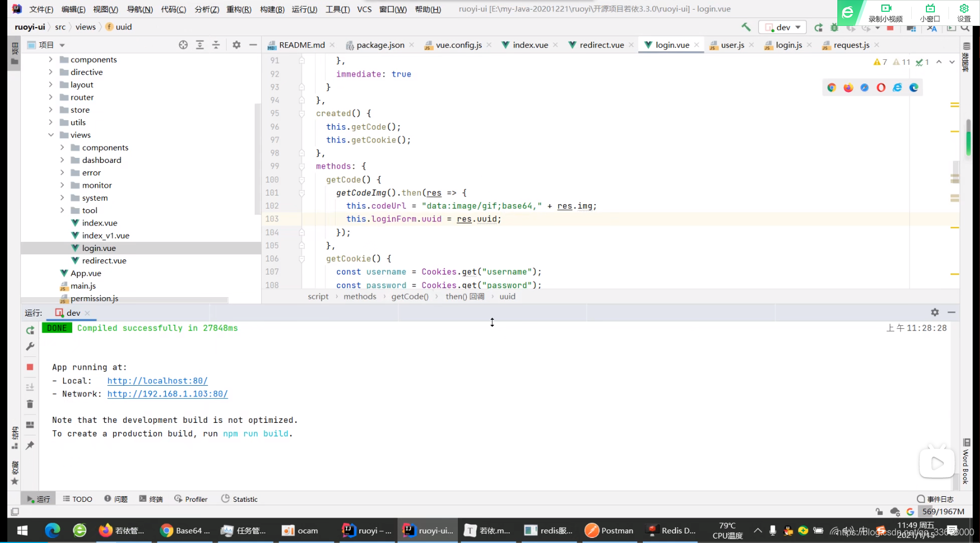Screen dimensions: 980x543
Task: Open page in Edge browser icon
Action: pos(913,87)
